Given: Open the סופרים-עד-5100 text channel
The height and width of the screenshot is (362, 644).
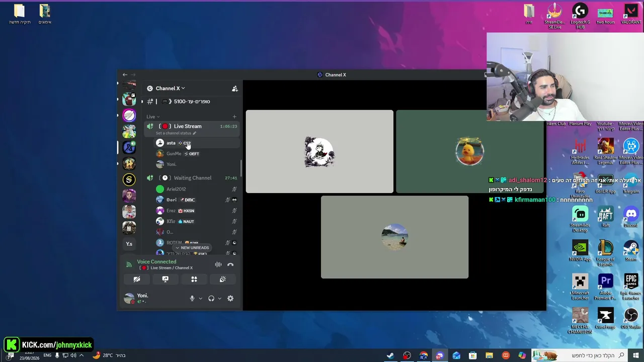Looking at the screenshot, I should click(x=191, y=102).
